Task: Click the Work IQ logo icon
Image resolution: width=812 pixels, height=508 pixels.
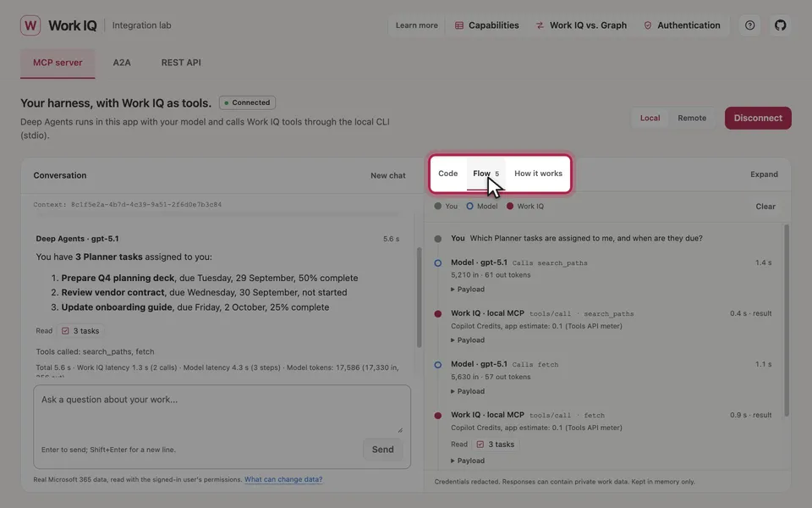Action: (30, 25)
